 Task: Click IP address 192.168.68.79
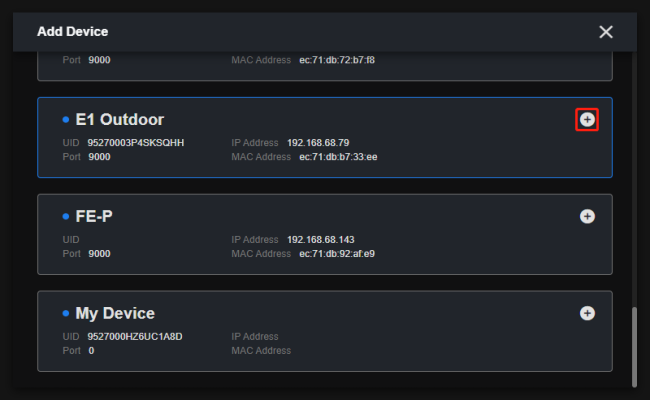(x=319, y=143)
